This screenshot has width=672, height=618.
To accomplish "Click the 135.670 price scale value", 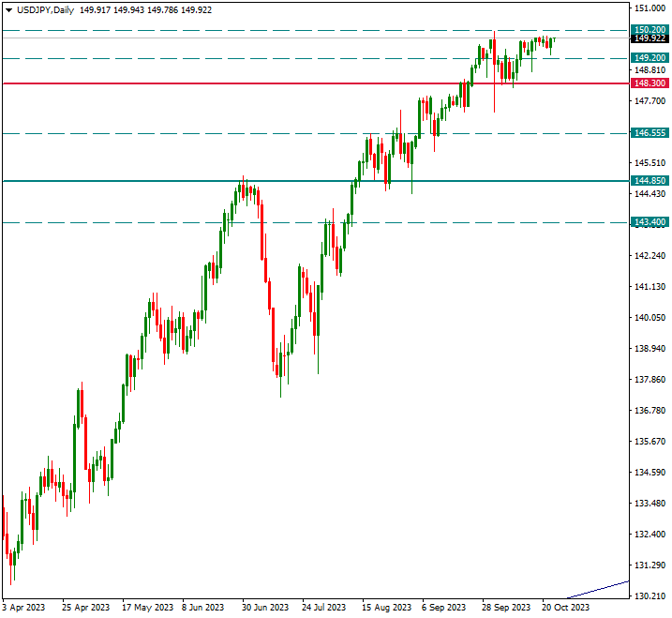I will click(650, 442).
